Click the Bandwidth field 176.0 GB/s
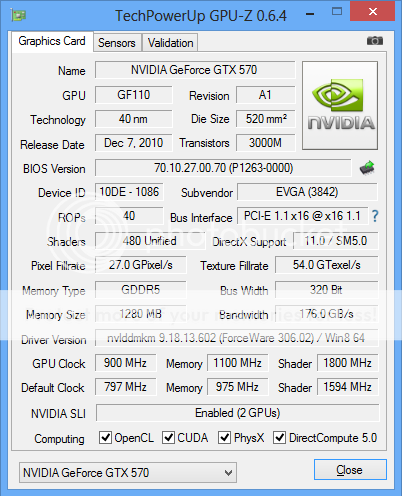Screen dimensions: 402x496 [327, 314]
